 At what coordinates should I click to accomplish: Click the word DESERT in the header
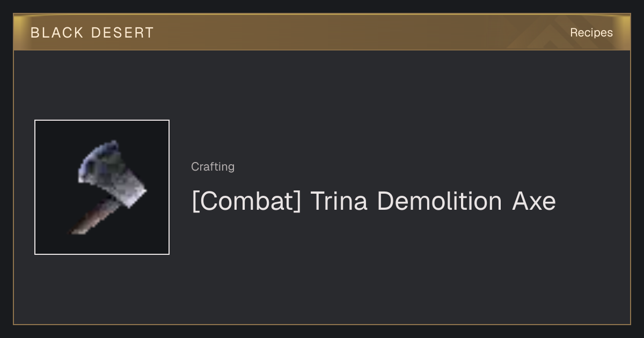tap(122, 33)
